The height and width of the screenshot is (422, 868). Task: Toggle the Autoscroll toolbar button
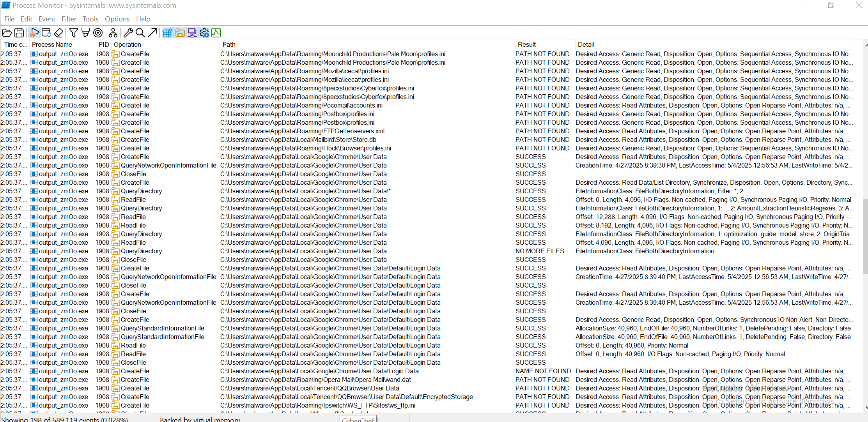(x=46, y=33)
